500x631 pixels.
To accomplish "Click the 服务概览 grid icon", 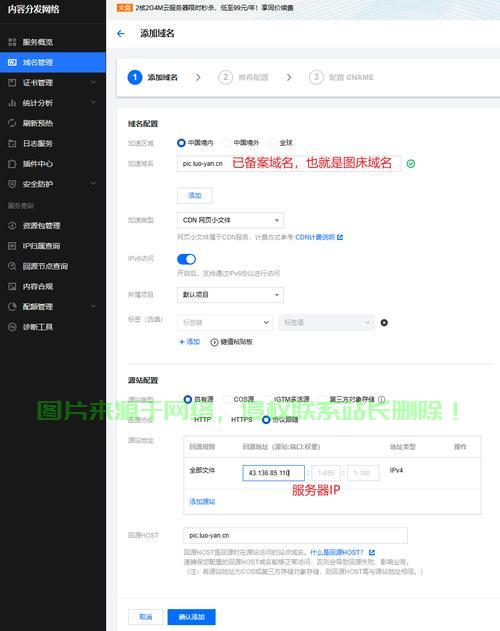I will coord(12,42).
